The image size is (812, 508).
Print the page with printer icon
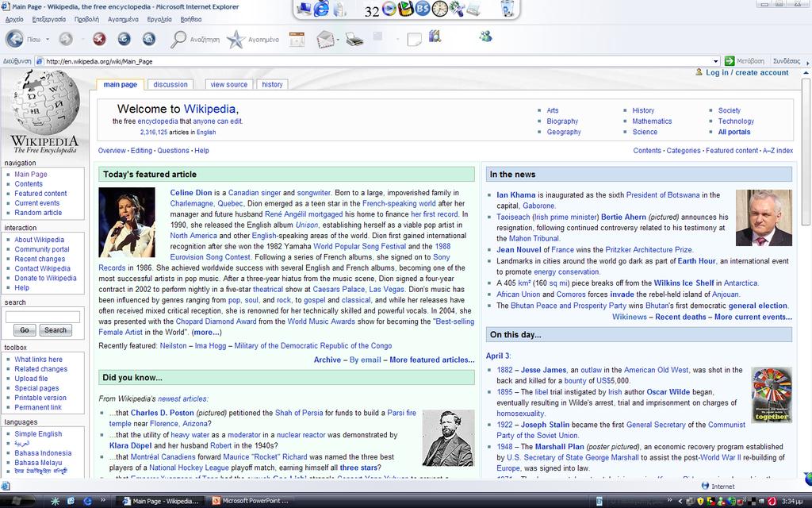coord(354,40)
